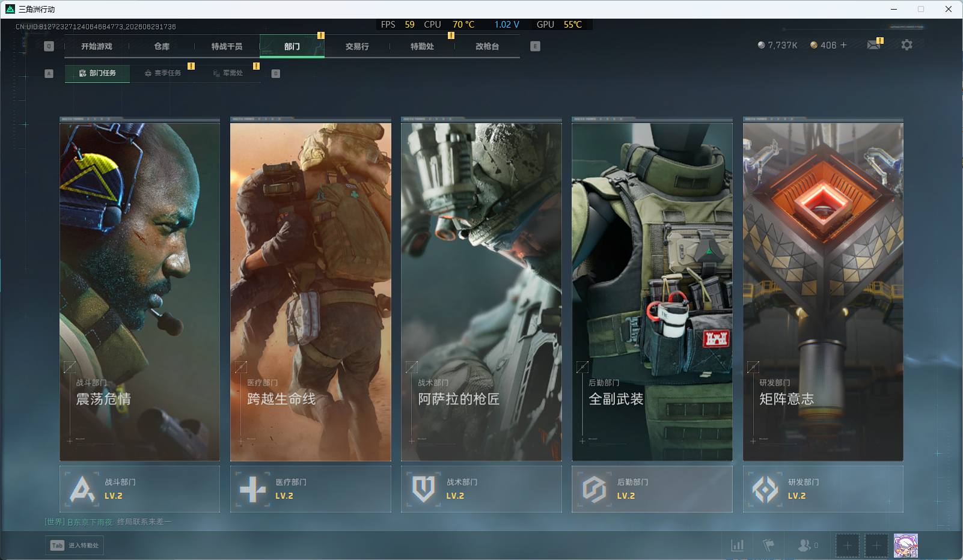Click the first empty squad slot plus

tap(847, 546)
